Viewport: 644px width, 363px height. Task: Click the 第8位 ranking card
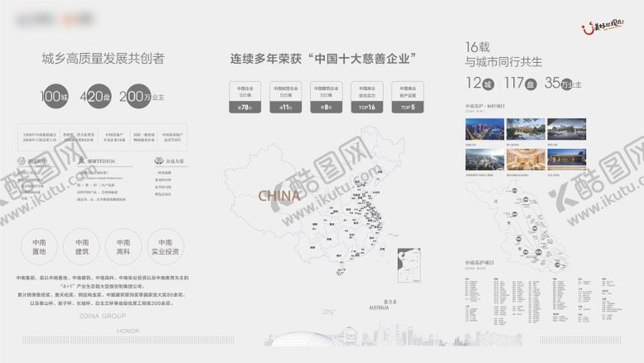(326, 97)
